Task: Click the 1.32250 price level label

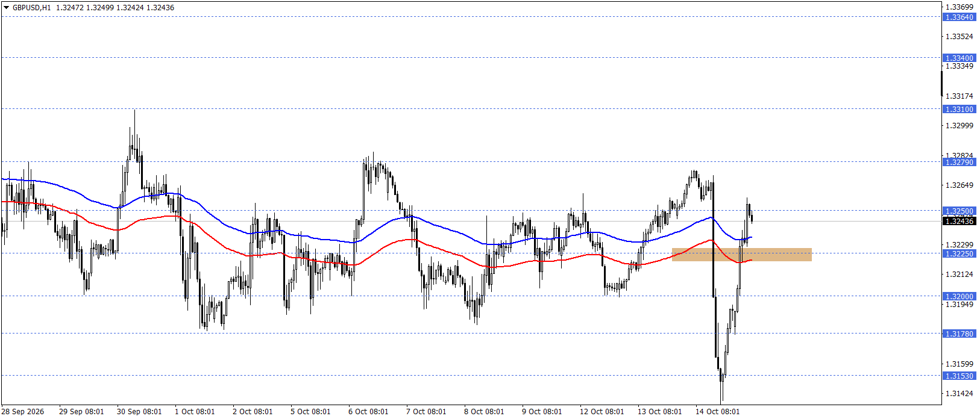Action: 959,254
